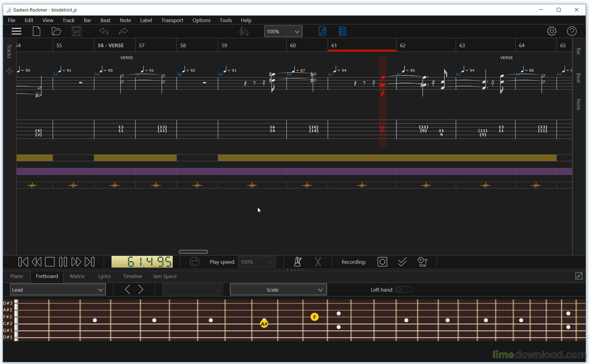Open the music file export icon
Viewport: 589px width, 364px height.
coord(322,31)
